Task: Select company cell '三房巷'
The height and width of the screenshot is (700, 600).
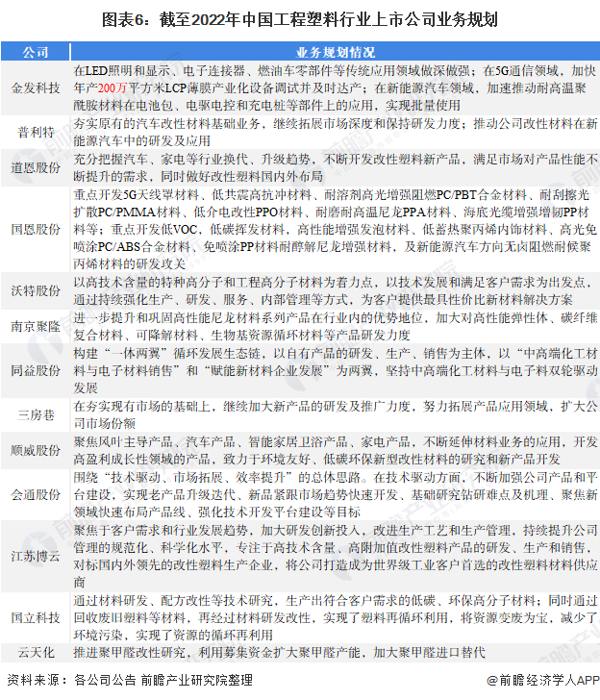Action: coord(36,414)
